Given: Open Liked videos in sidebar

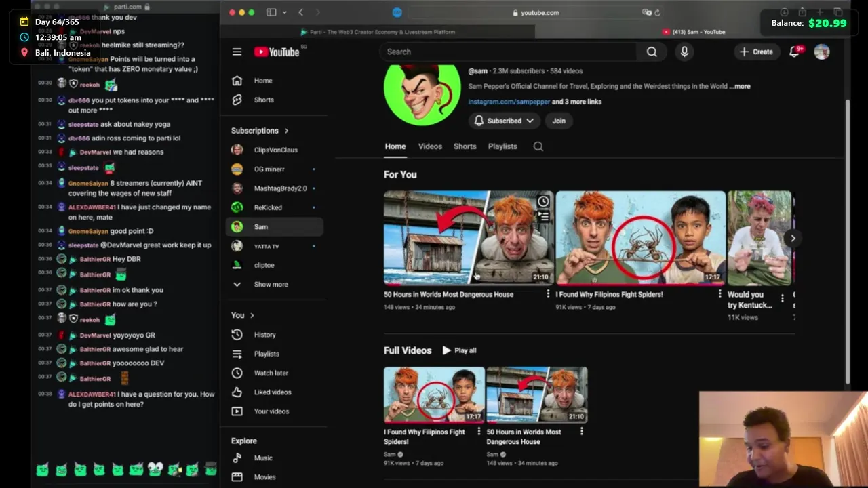Looking at the screenshot, I should point(274,392).
